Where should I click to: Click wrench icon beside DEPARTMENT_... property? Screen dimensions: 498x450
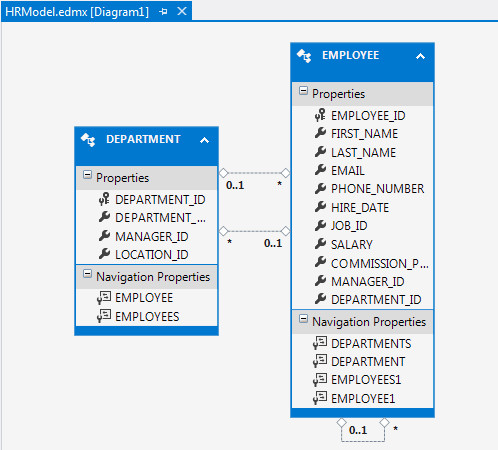(x=104, y=217)
